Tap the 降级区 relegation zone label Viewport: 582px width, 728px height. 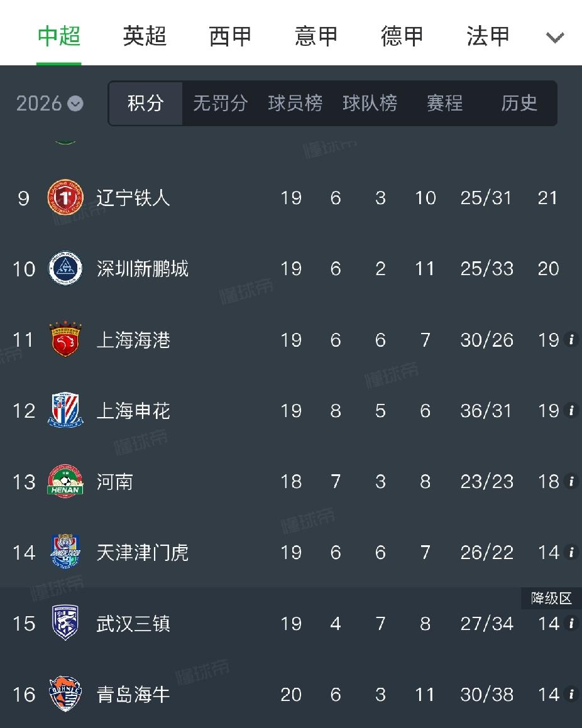pos(551,598)
